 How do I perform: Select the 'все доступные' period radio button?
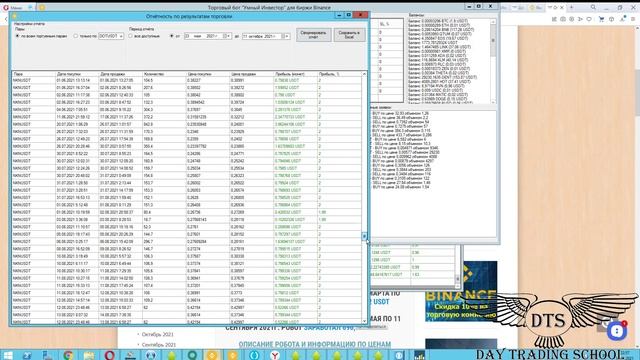(x=131, y=36)
